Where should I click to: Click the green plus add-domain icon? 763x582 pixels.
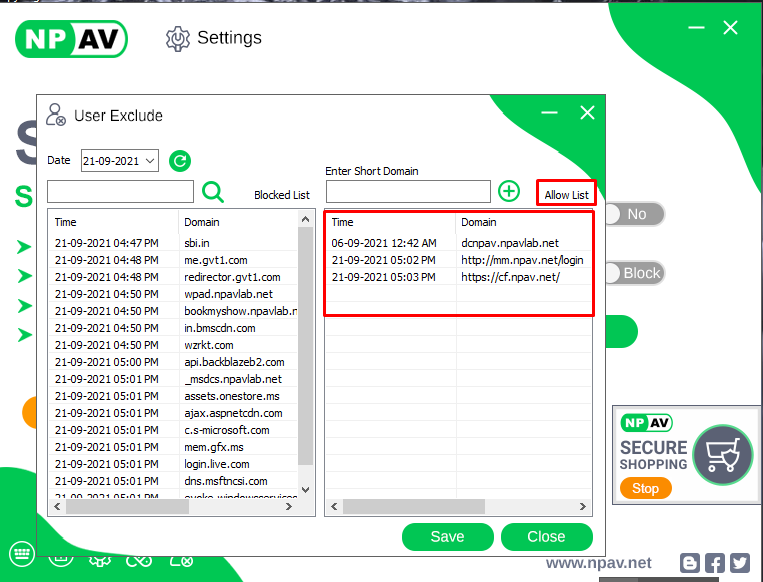[x=509, y=191]
